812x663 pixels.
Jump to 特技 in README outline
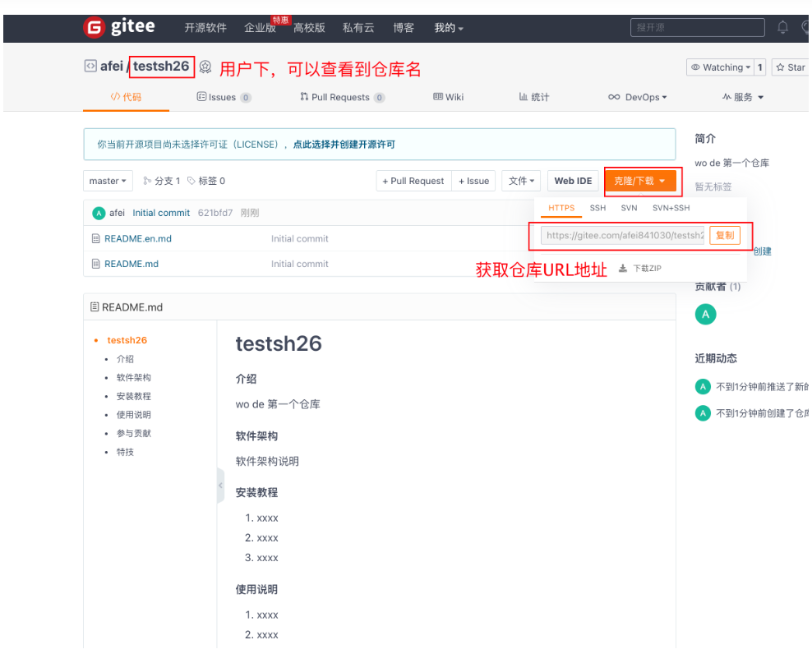[x=125, y=452]
